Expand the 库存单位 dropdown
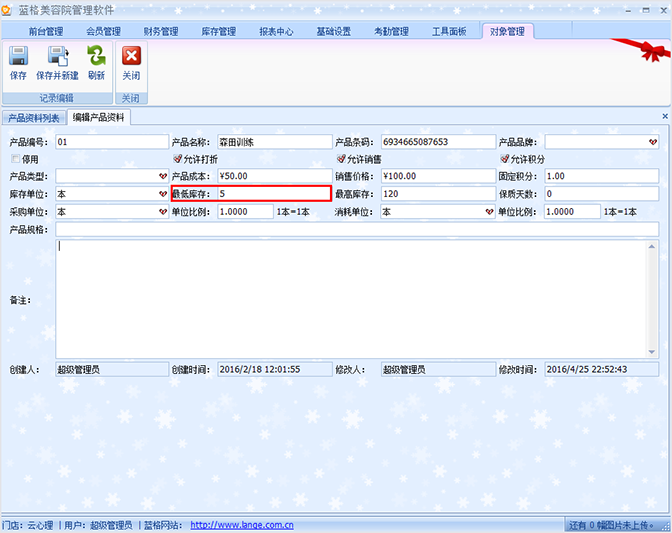 (162, 194)
